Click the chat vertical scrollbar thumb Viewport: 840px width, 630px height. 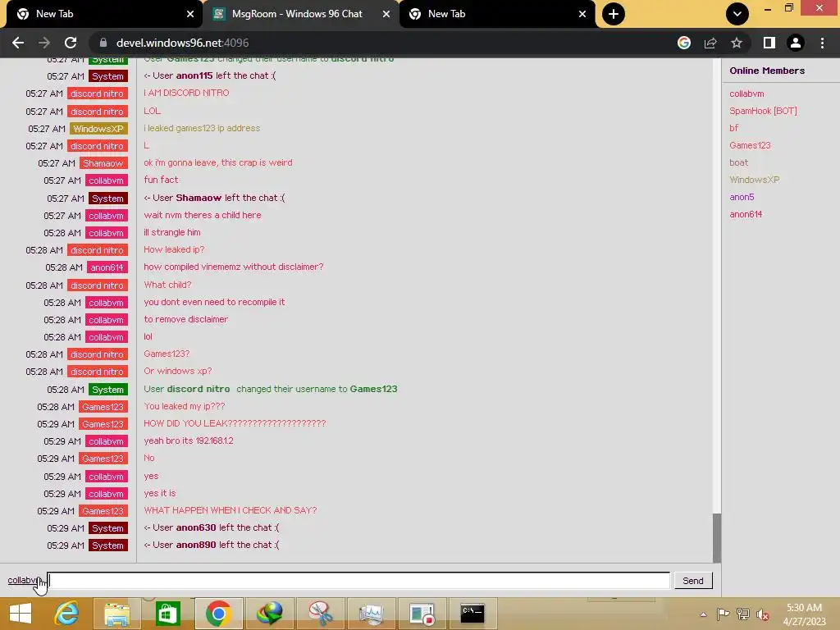tap(717, 538)
